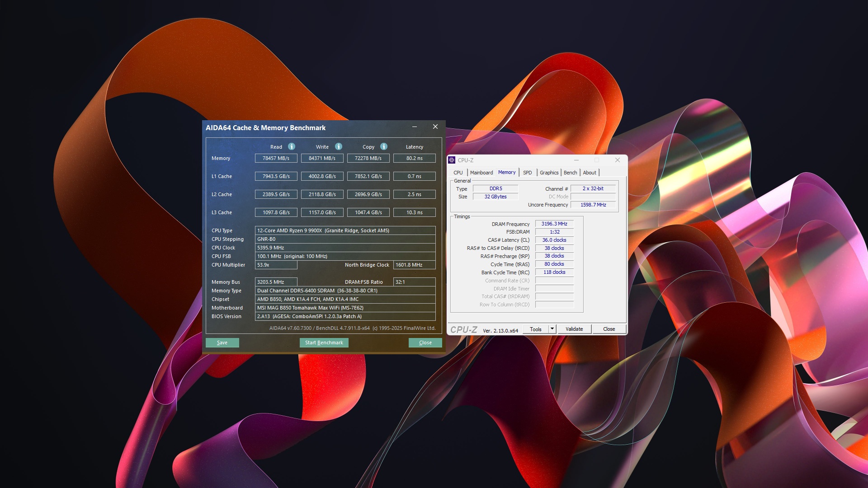Click the Bank Cycle Time value 118 clocks
The width and height of the screenshot is (868, 488).
(554, 272)
